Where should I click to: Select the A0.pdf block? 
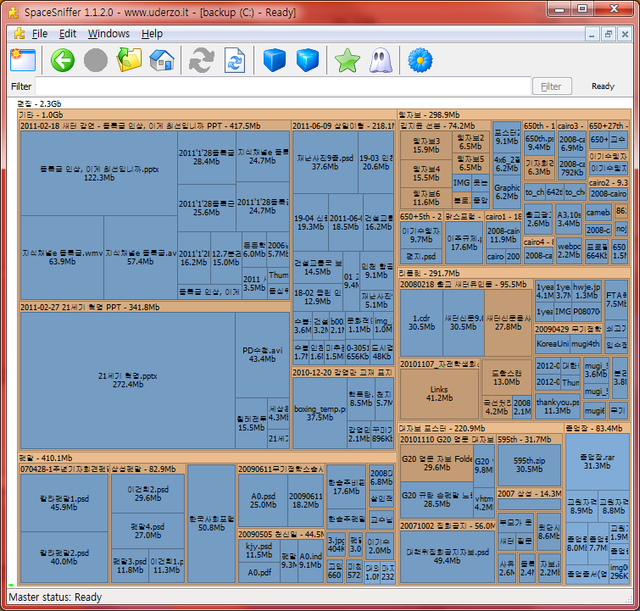pos(259,573)
